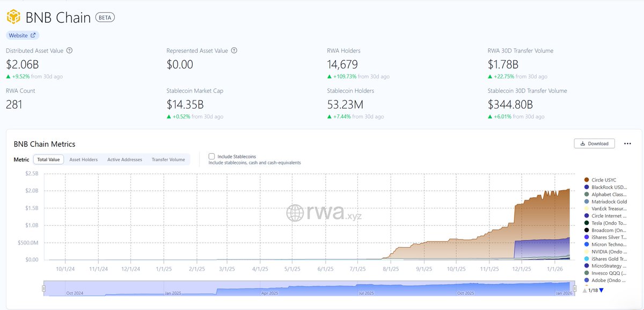
Task: Toggle Circle Internet legend entry
Action: click(x=605, y=215)
